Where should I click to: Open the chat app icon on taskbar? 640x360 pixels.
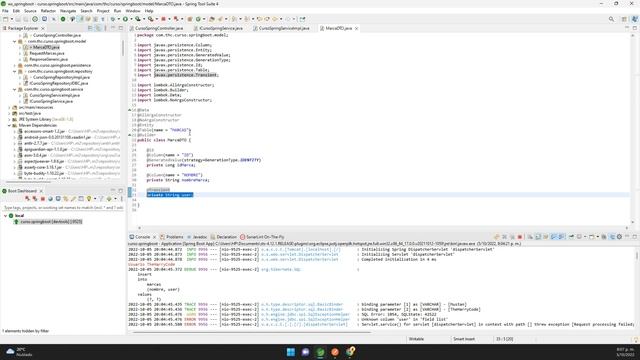pyautogui.click(x=305, y=352)
